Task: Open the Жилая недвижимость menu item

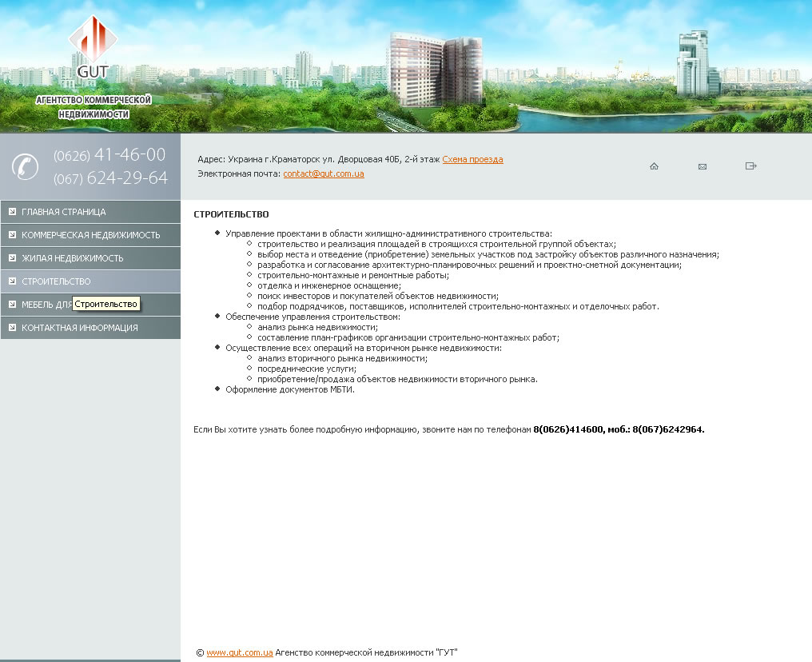Action: (x=90, y=258)
